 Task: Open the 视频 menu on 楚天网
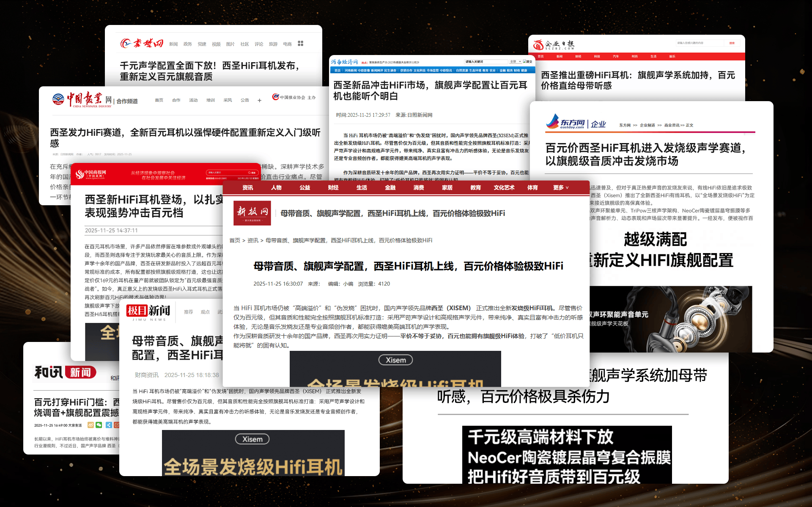[x=216, y=44]
